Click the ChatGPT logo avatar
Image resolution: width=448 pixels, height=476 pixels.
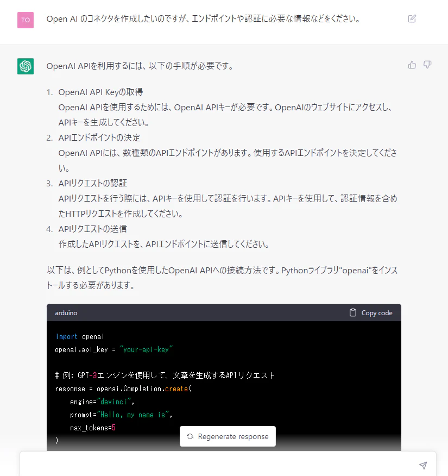tap(26, 66)
